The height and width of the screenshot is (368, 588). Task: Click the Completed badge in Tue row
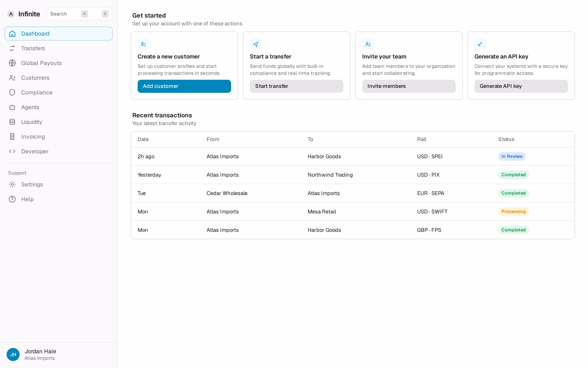pos(513,193)
